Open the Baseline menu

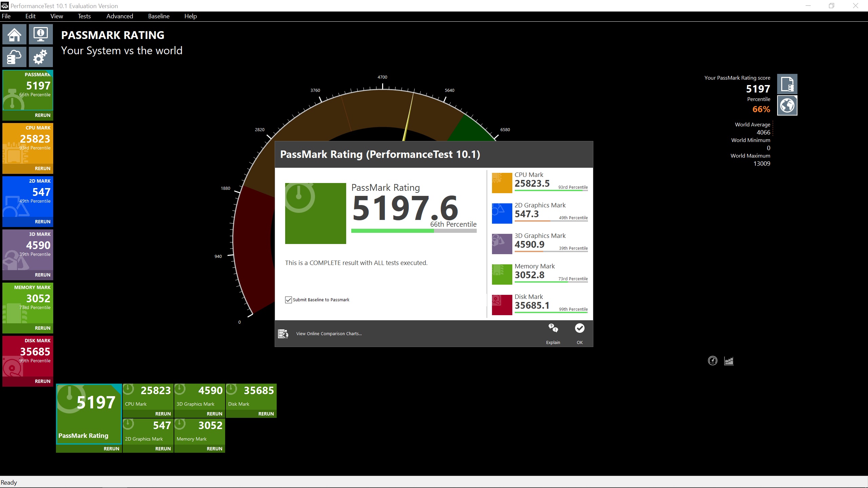click(x=159, y=16)
